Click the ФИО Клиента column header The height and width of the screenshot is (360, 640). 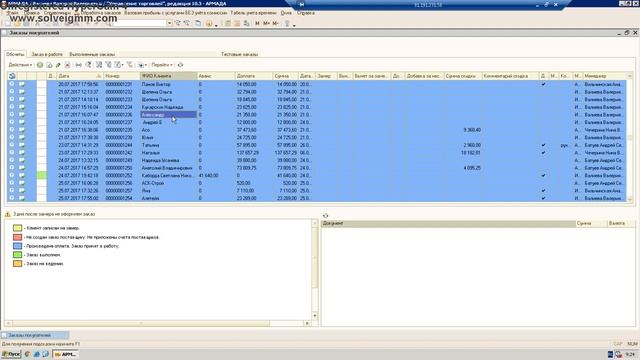(168, 76)
